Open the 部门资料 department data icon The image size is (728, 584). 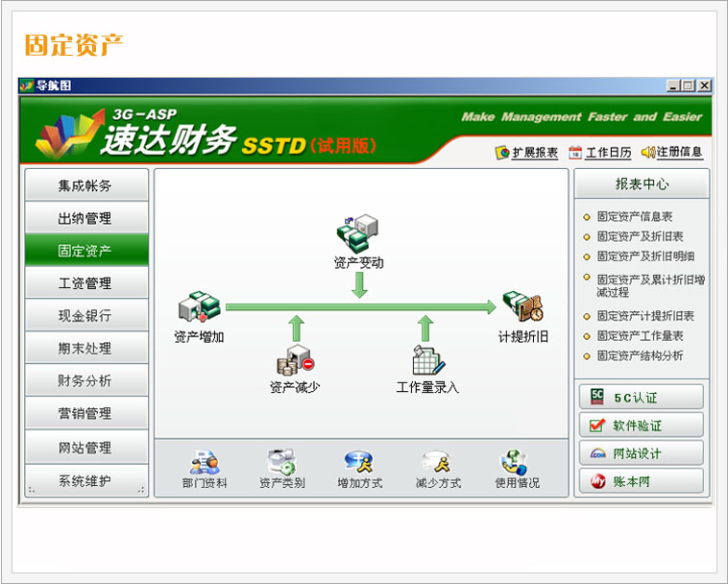205,461
